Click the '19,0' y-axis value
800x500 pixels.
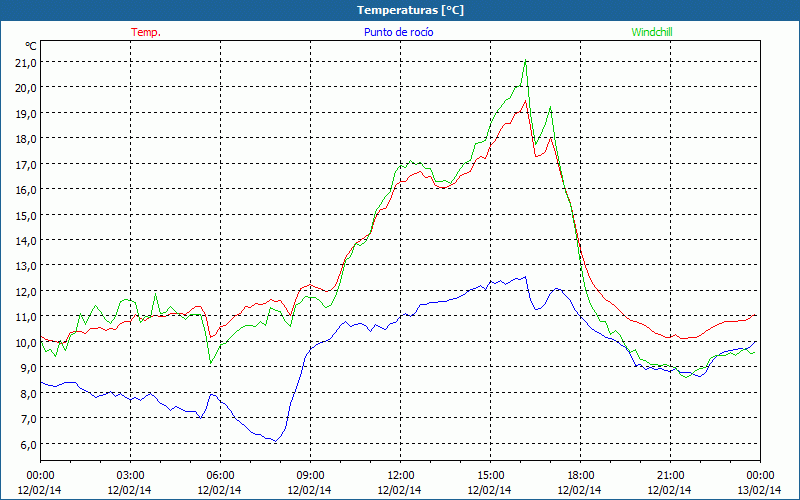[x=26, y=113]
